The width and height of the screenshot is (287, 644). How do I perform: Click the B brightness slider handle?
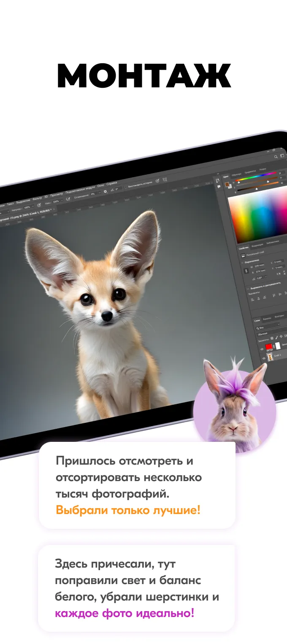[x=256, y=189]
